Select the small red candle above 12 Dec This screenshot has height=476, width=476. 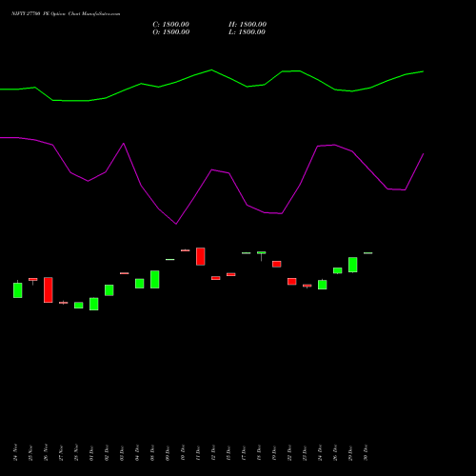216,278
